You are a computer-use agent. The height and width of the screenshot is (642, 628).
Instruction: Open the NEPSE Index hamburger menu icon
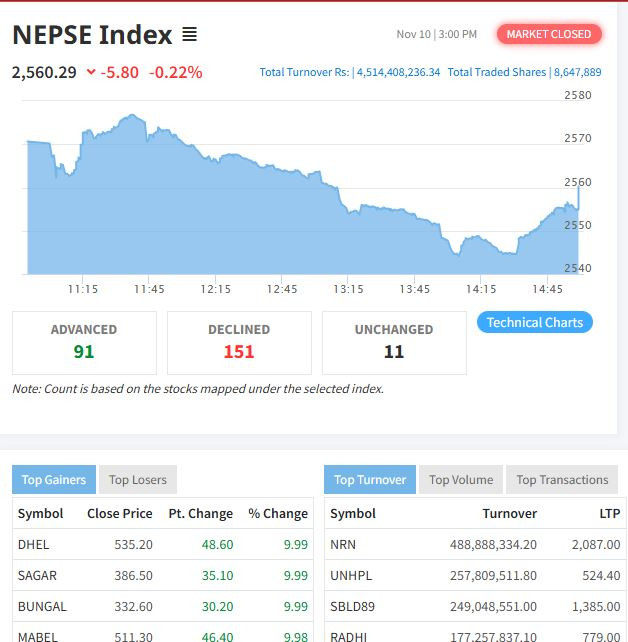(190, 35)
